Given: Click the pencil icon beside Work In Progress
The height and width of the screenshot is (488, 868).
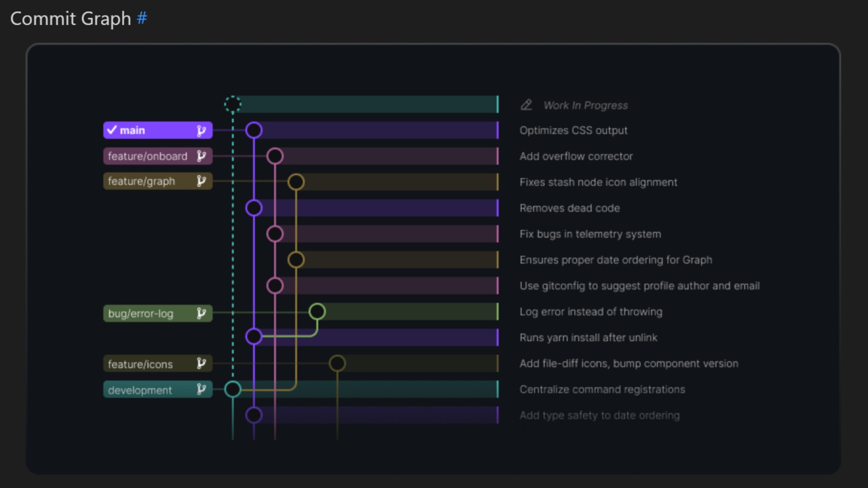Looking at the screenshot, I should pyautogui.click(x=526, y=104).
